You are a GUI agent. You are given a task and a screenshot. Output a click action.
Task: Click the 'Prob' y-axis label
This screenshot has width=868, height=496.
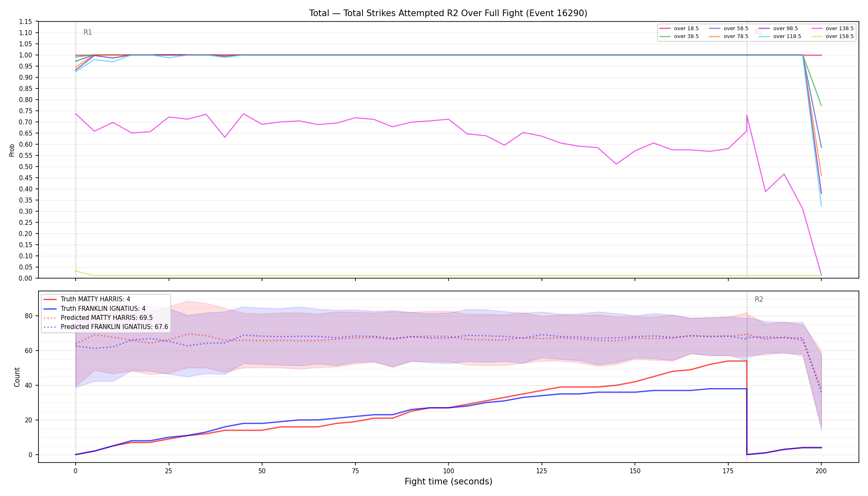pyautogui.click(x=12, y=150)
